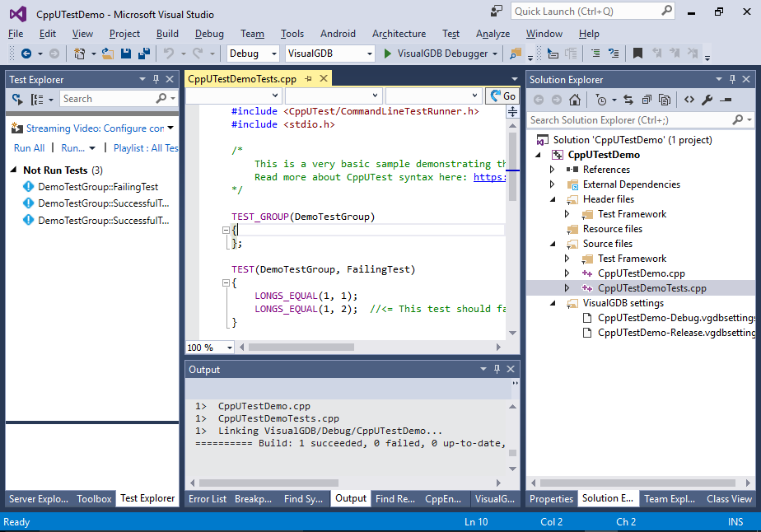Click the Save All toolbar icon

point(143,54)
